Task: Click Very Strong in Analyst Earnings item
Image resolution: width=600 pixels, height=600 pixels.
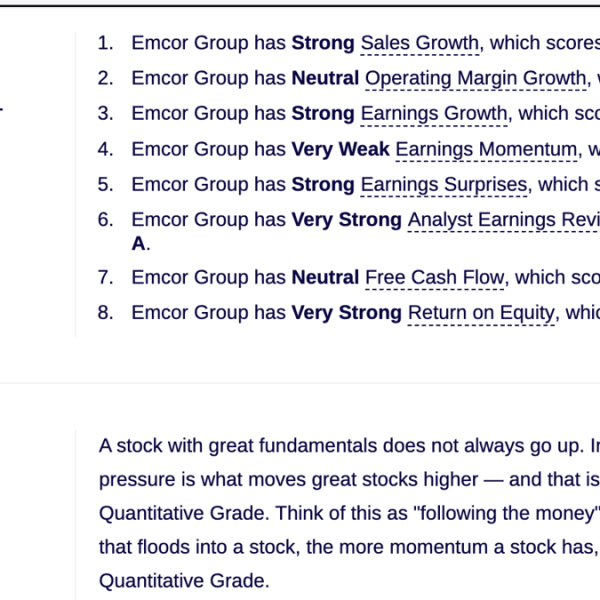Action: tap(347, 220)
